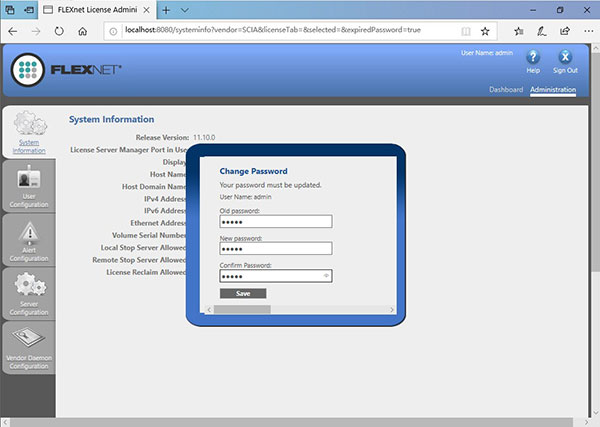Screen dimensions: 600x427
Task: Open Alert Configuration in the sidebar
Action: point(29,240)
